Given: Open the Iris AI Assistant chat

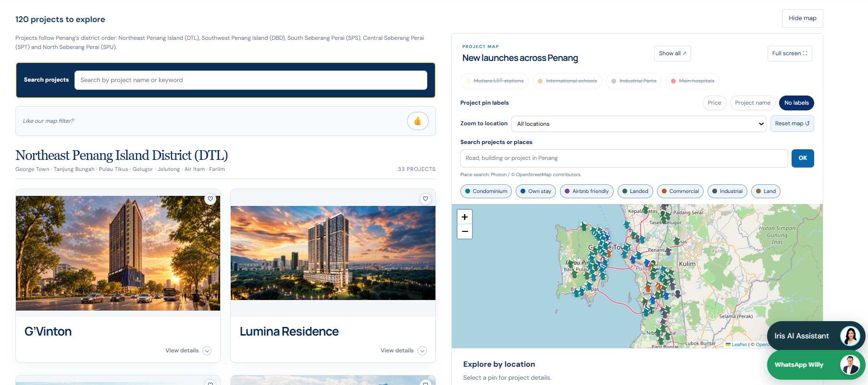Looking at the screenshot, I should [816, 336].
